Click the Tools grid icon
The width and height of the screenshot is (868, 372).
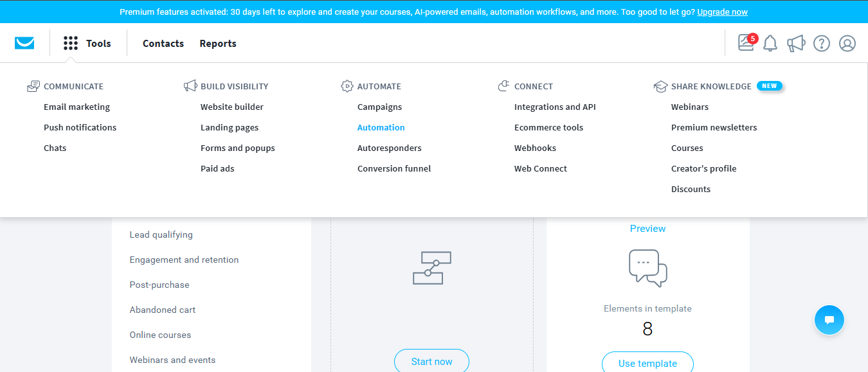[70, 42]
